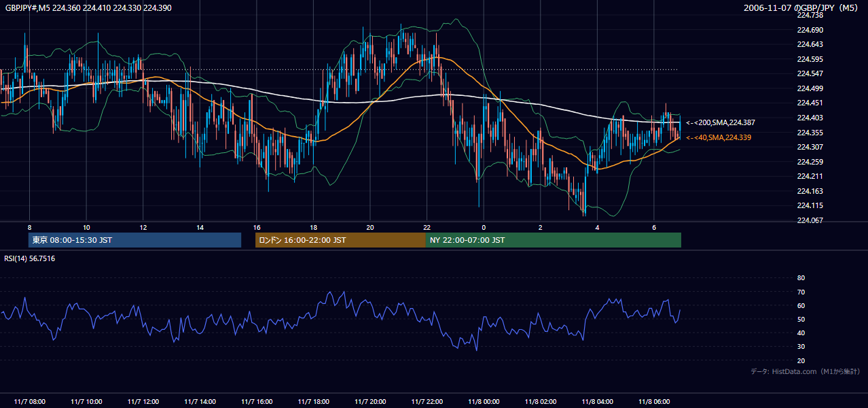This screenshot has height=408, width=868.
Task: Click the chart title 2006-11-07 のGBP/JPY (M5)
Action: coord(802,7)
